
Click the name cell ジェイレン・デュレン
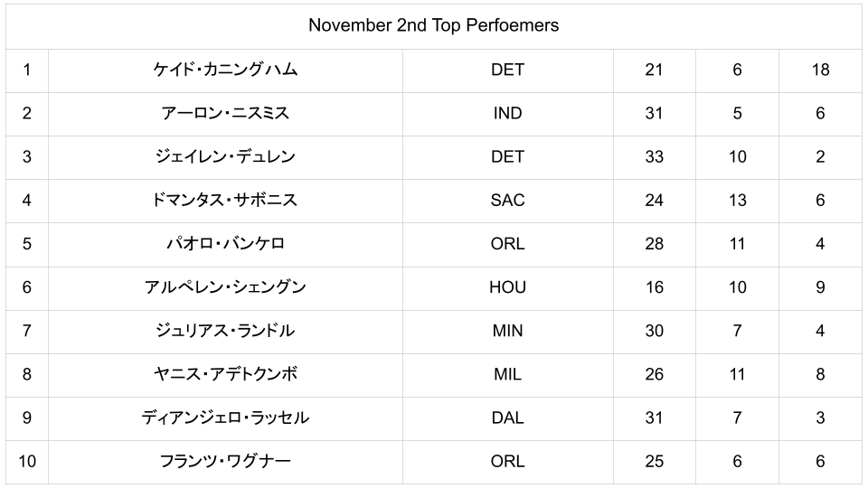pos(225,156)
